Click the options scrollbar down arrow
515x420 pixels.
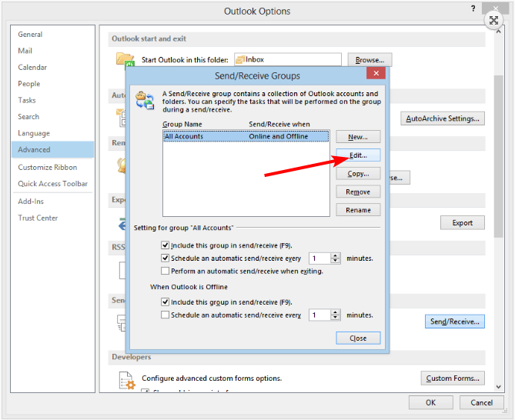click(499, 386)
